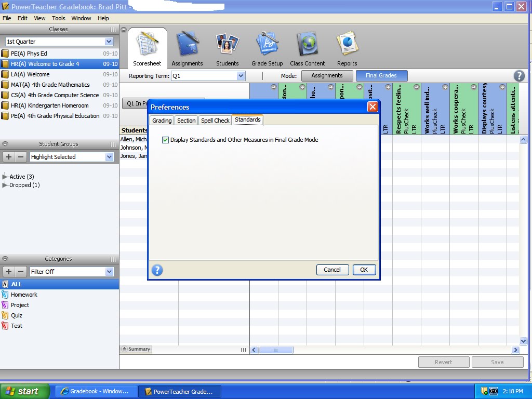Switch to the Grading preferences tab
Viewport: 532px width, 399px height.
click(162, 121)
